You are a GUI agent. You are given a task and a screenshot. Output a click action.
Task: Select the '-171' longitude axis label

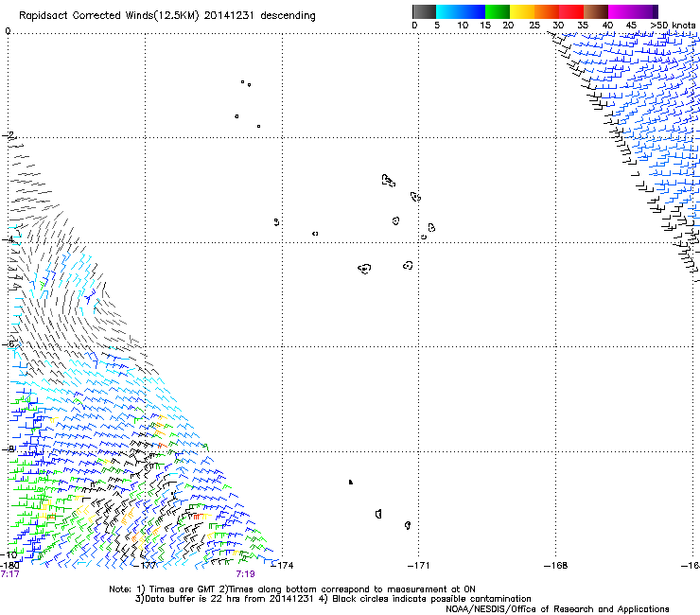click(x=419, y=566)
